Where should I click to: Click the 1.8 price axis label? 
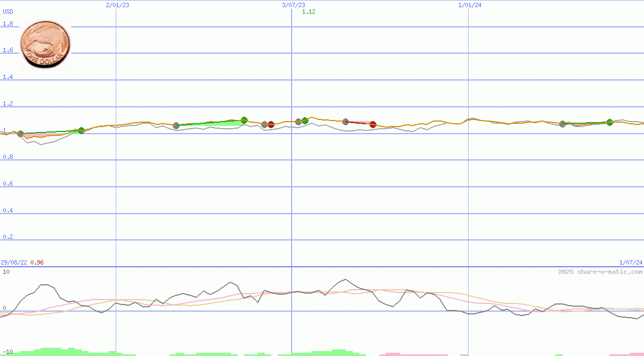click(8, 24)
